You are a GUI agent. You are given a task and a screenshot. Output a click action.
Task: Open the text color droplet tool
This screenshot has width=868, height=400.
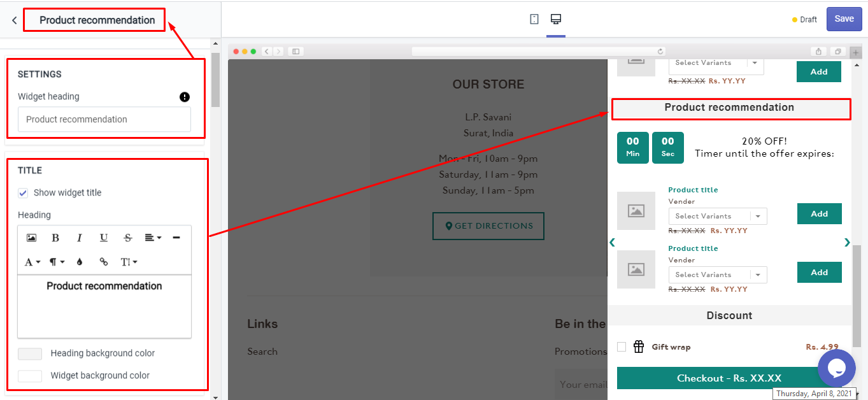(x=80, y=262)
